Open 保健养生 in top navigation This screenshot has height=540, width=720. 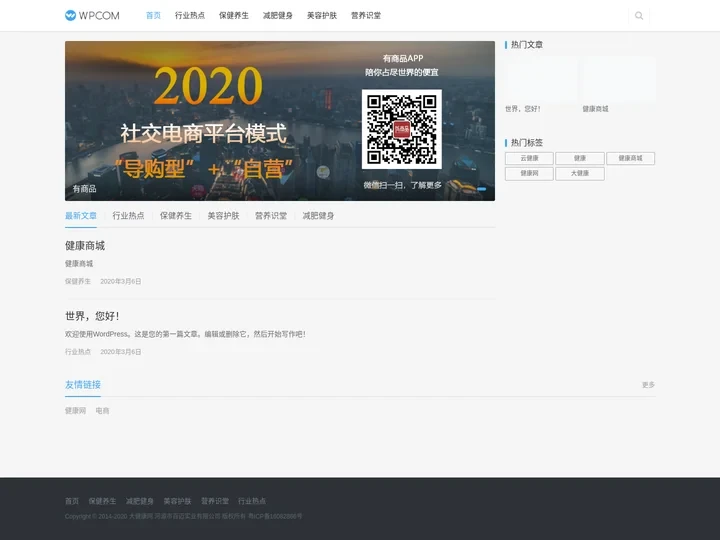tap(234, 16)
